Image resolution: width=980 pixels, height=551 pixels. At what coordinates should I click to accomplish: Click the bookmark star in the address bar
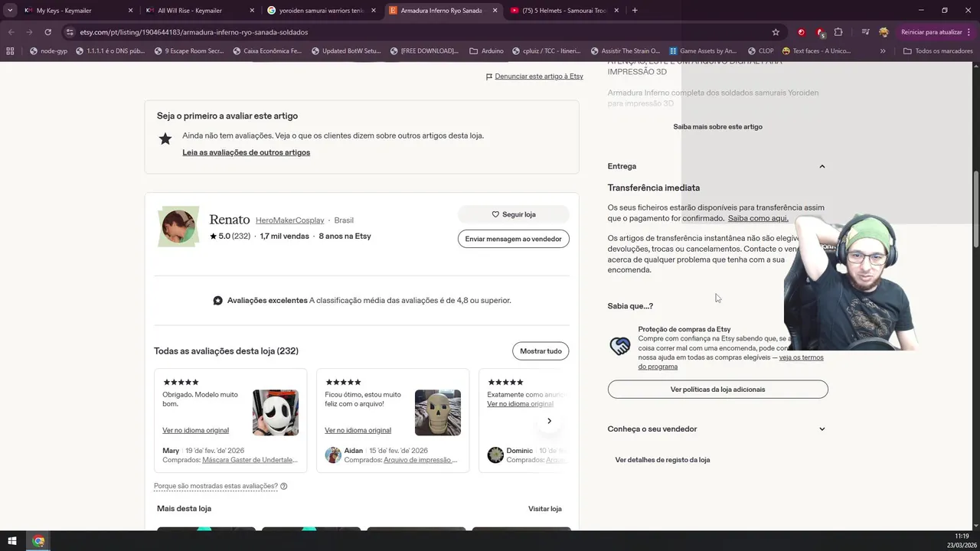click(x=776, y=32)
